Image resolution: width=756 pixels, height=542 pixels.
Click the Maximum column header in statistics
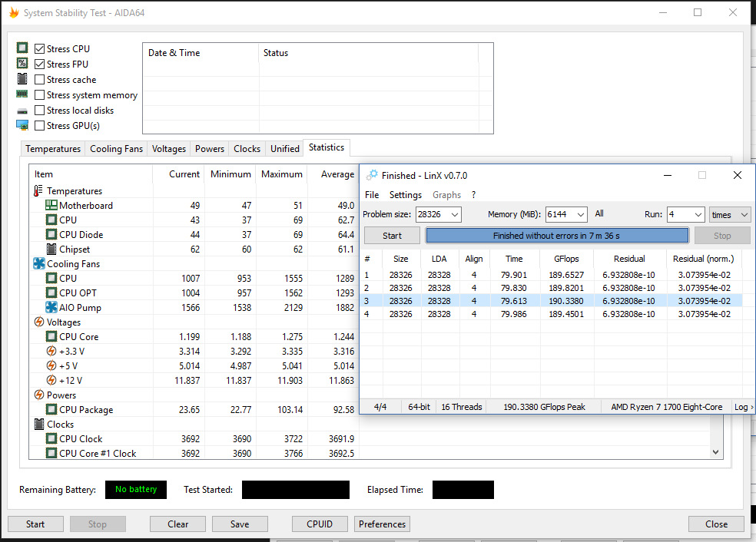[x=282, y=174]
